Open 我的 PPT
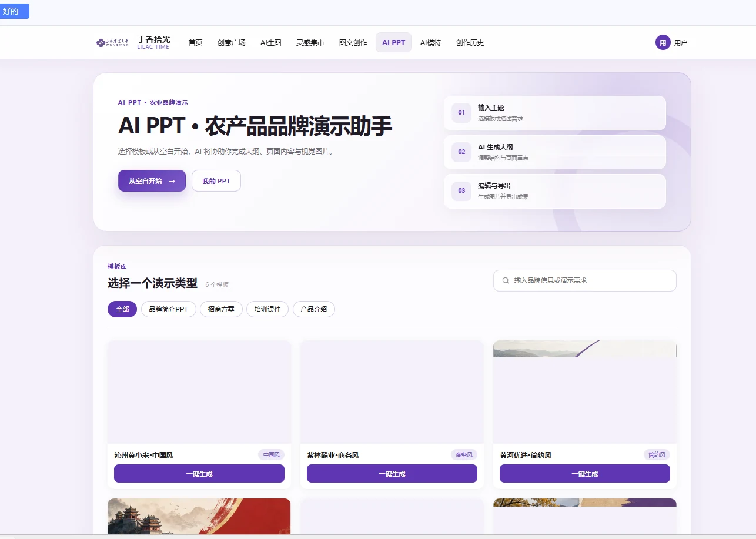This screenshot has height=539, width=756. click(216, 181)
